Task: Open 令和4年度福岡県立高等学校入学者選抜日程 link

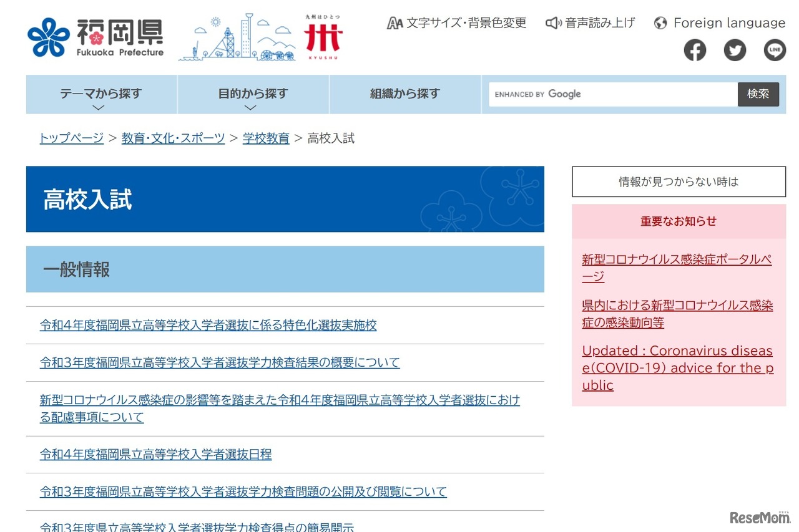Action: (156, 455)
